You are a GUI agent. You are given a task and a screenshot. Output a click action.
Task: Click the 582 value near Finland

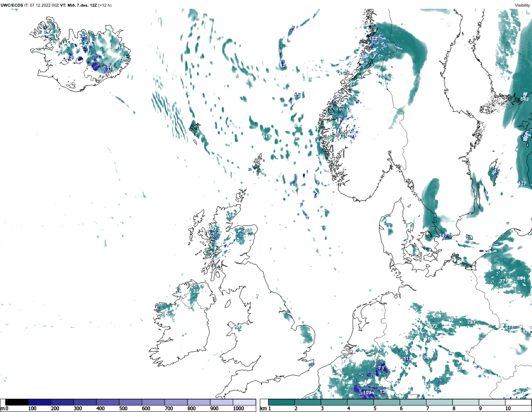[525, 99]
